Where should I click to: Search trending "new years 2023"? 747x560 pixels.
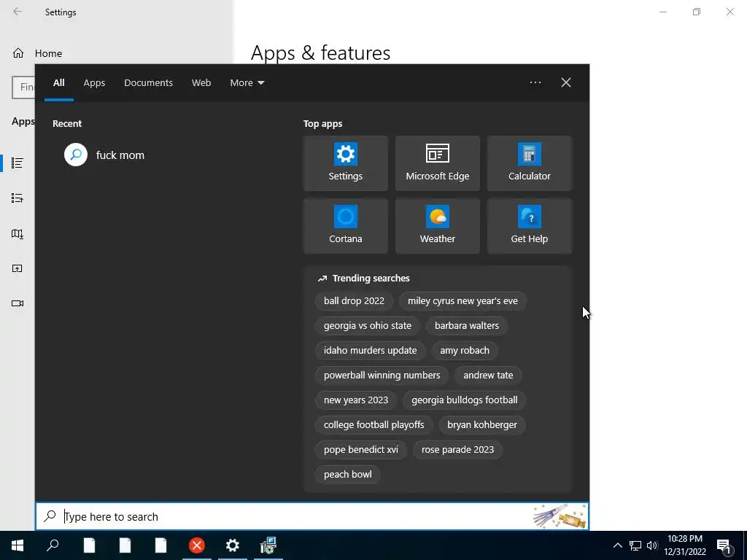(x=356, y=400)
